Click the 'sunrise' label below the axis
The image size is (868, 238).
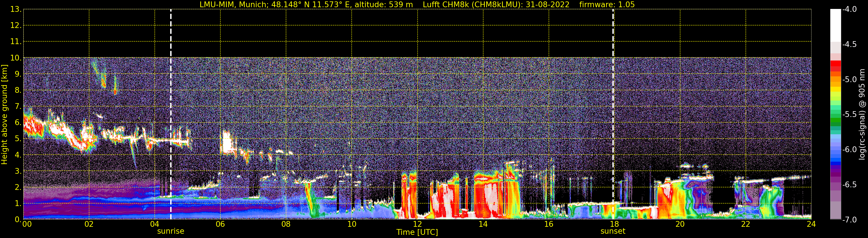click(x=171, y=231)
